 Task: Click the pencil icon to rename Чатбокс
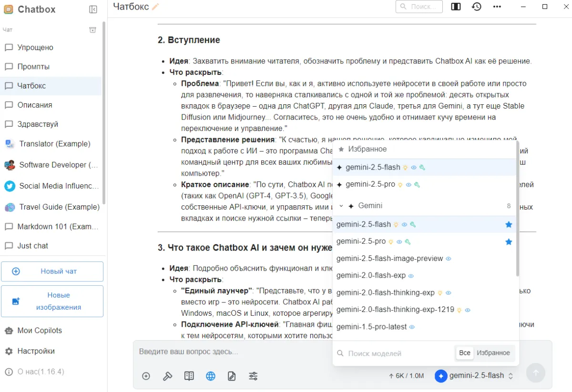[x=155, y=7]
